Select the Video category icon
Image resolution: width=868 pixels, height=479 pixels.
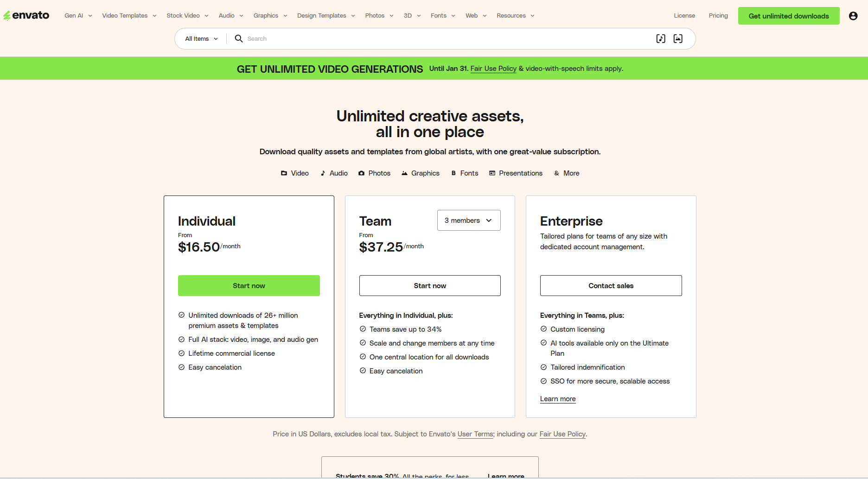(284, 173)
